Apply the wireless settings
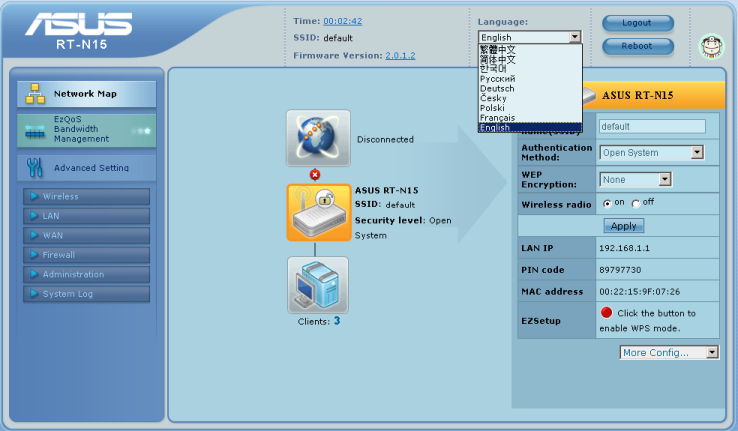The height and width of the screenshot is (431, 738). 624,226
